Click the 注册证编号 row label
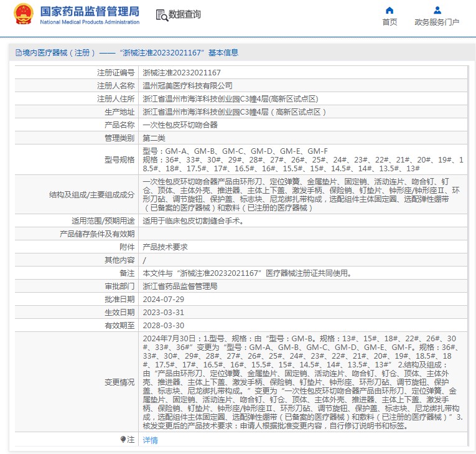The image size is (476, 454). pos(116,73)
